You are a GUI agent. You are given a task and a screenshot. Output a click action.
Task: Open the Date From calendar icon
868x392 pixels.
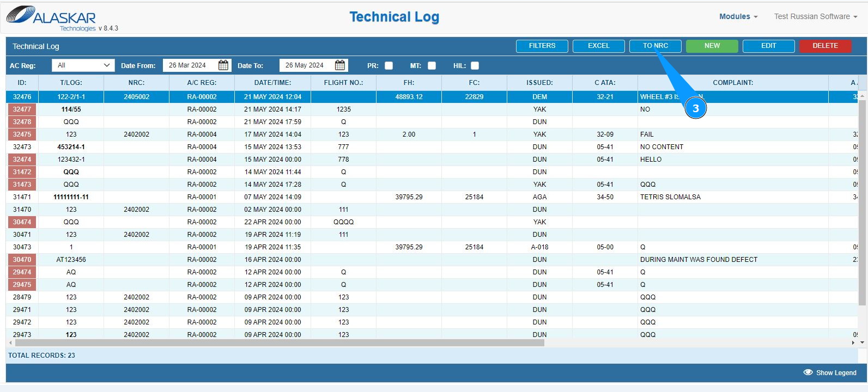click(x=223, y=65)
